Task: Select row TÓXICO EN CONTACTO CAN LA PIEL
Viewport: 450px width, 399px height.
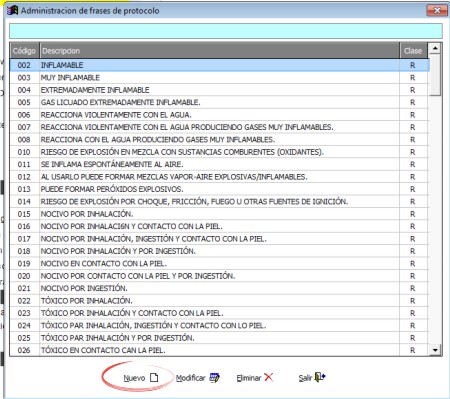Action: (x=219, y=350)
